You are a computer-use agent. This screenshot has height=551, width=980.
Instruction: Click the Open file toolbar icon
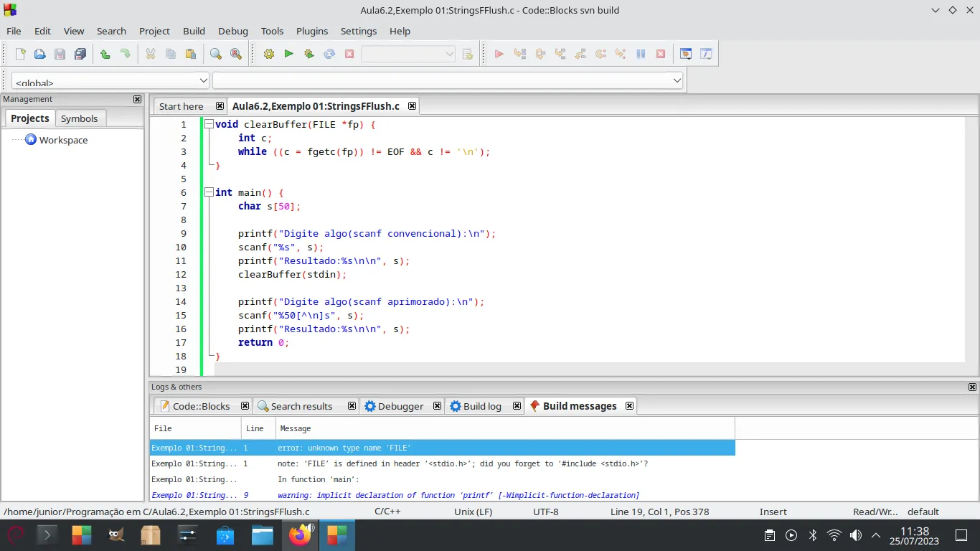point(40,54)
